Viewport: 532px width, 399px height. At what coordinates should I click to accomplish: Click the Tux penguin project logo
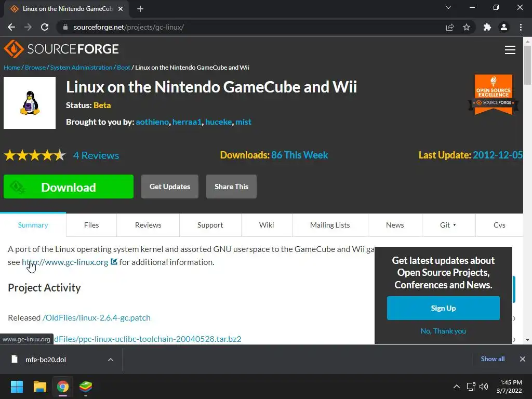click(30, 103)
